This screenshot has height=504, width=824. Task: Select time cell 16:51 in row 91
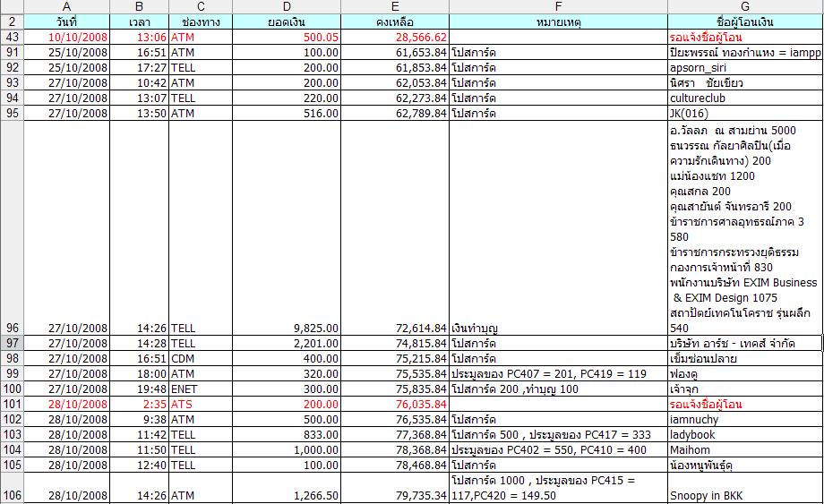(x=139, y=53)
